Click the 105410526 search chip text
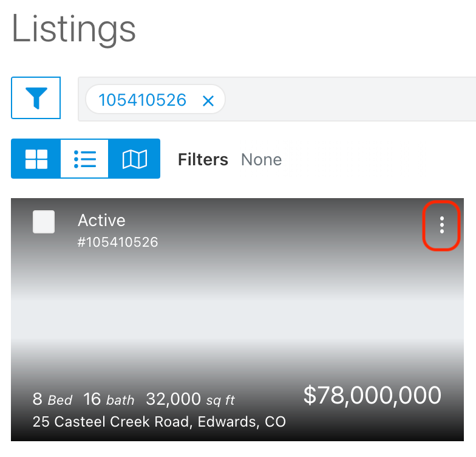 point(142,100)
